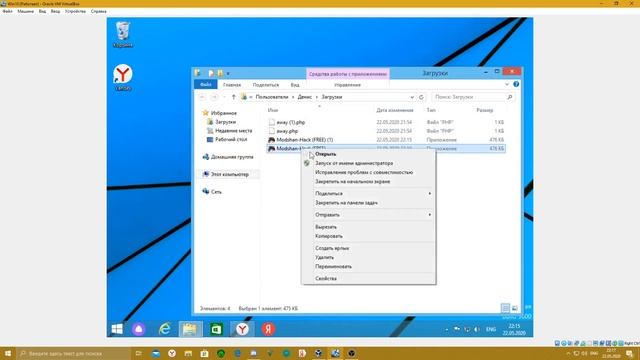Open the address bar history dropdown
This screenshot has width=640, height=360.
click(412, 97)
